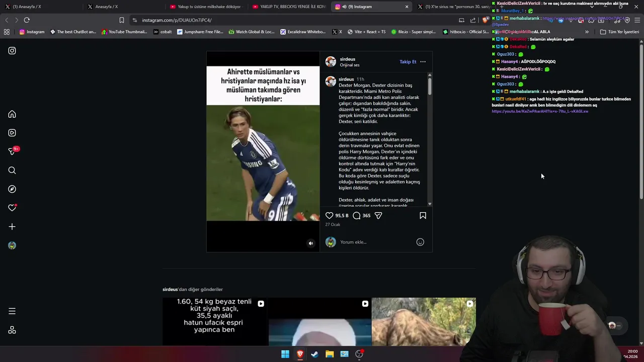Click Orijinal ses audio link
This screenshot has width=644, height=362.
pos(350,65)
